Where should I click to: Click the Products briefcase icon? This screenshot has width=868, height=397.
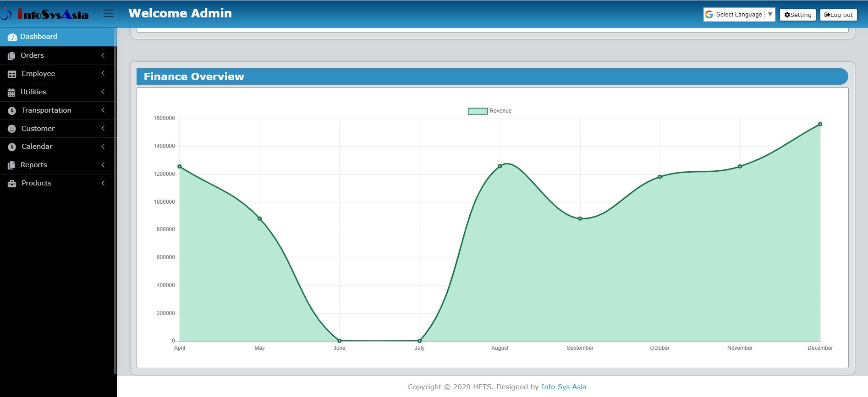(12, 184)
